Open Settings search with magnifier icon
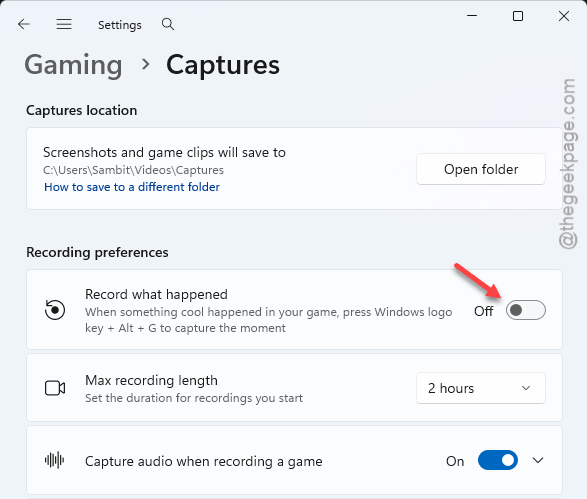Screen dimensions: 587x499 (x=168, y=24)
